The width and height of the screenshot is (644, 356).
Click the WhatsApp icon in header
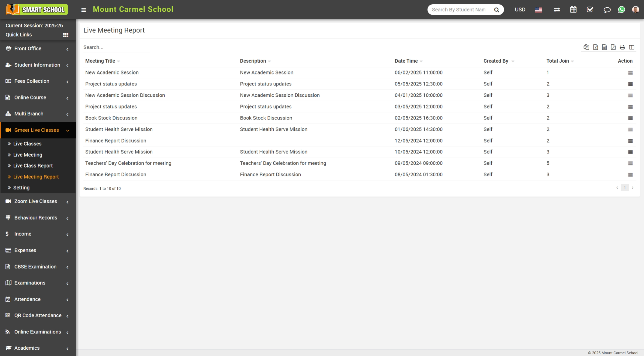[x=621, y=10]
